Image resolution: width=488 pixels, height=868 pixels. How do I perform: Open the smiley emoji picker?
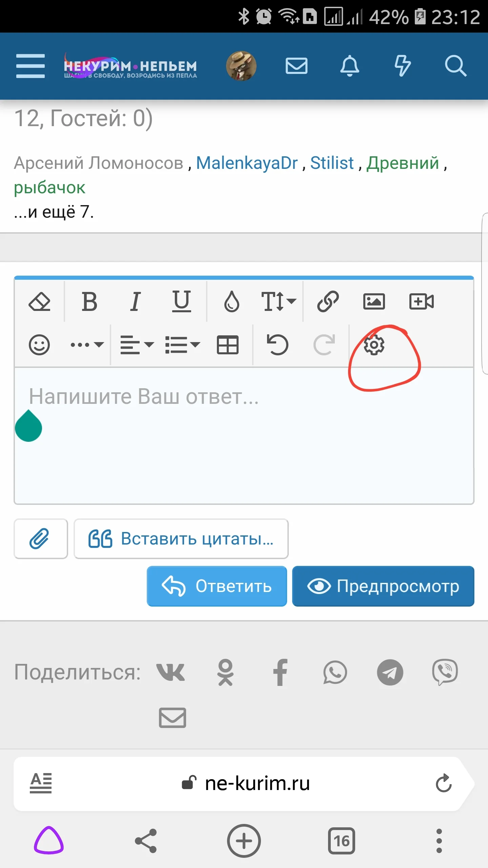pos(39,345)
